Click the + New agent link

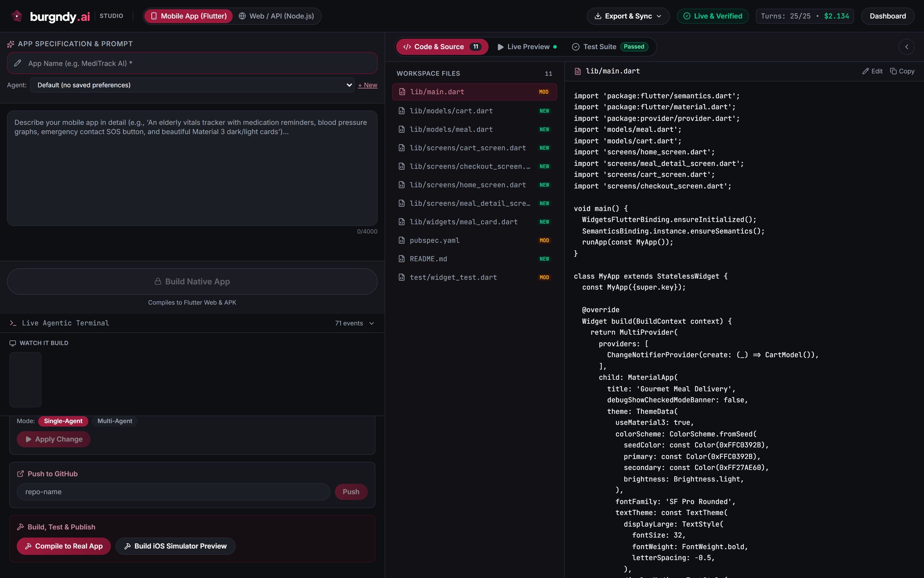tap(367, 85)
